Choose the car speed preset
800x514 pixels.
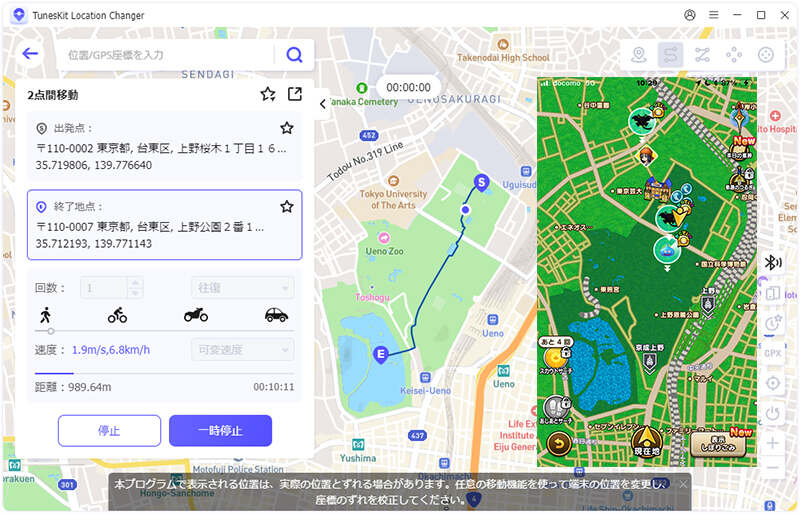[276, 314]
